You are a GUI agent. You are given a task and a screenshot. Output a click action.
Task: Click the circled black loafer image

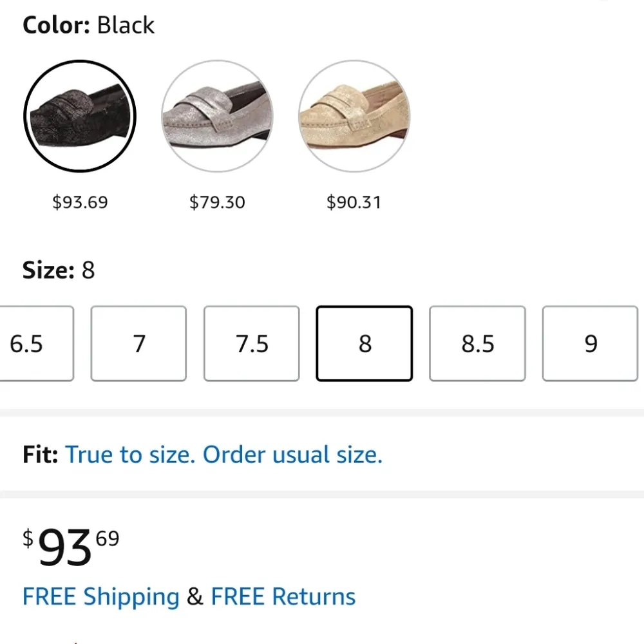click(80, 116)
